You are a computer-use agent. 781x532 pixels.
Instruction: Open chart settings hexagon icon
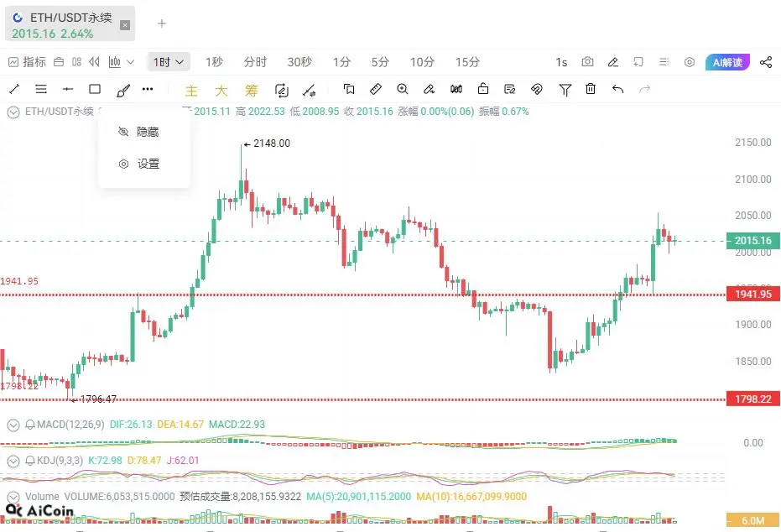tap(690, 62)
